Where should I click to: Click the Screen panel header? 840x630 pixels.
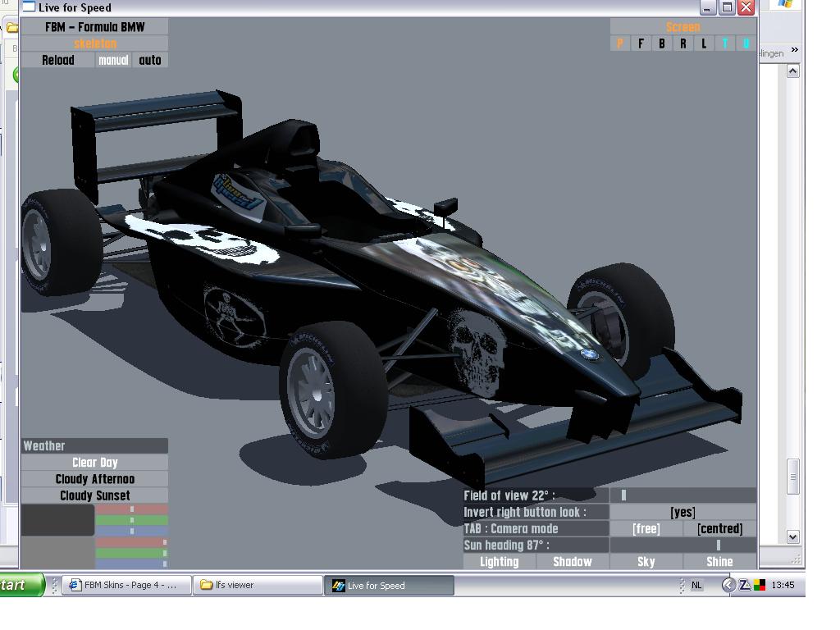[x=683, y=27]
